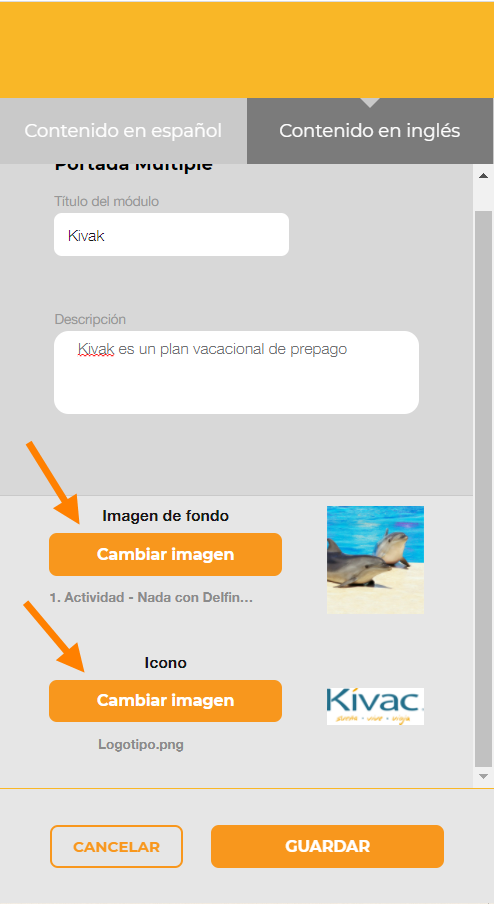Click the Título del módulo field containing Kivak
The width and height of the screenshot is (494, 904).
pos(171,235)
